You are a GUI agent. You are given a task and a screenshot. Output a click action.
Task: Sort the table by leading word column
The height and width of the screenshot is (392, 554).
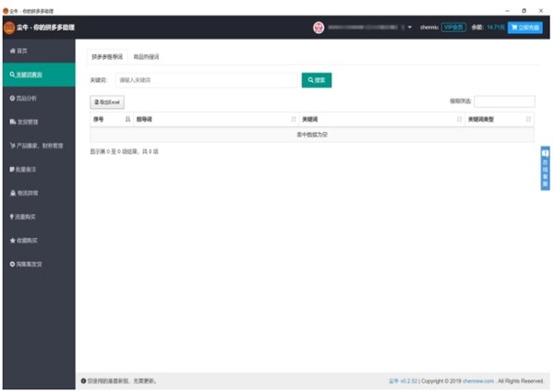point(216,119)
